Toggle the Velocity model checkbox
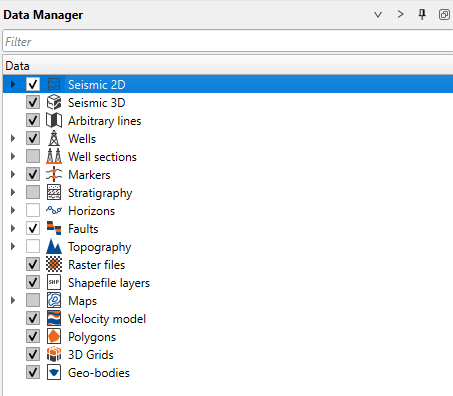Image resolution: width=453 pixels, height=396 pixels. click(x=33, y=318)
